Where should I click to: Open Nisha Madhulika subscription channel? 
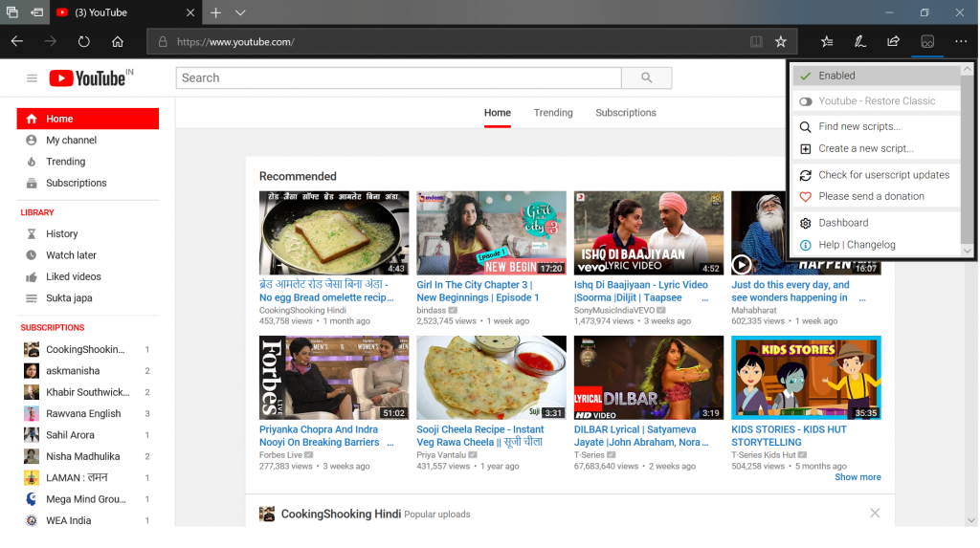click(87, 456)
